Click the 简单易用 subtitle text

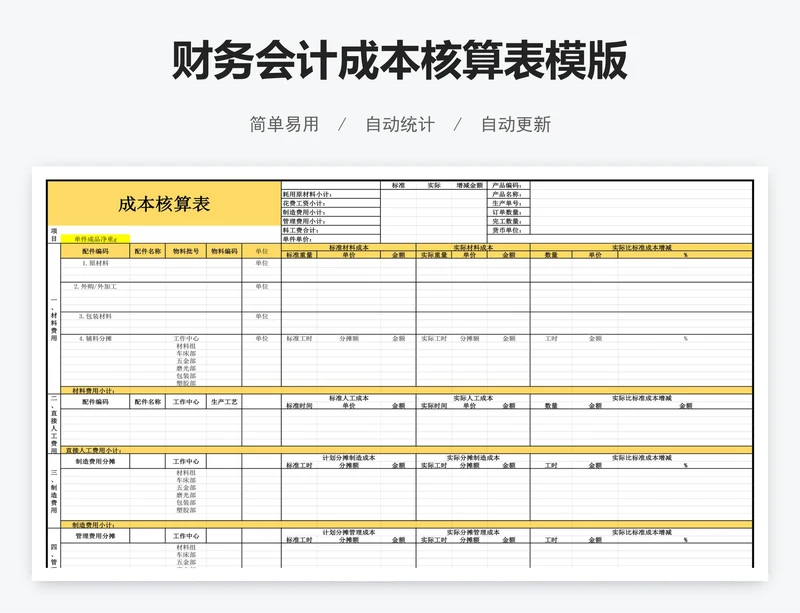coord(284,124)
